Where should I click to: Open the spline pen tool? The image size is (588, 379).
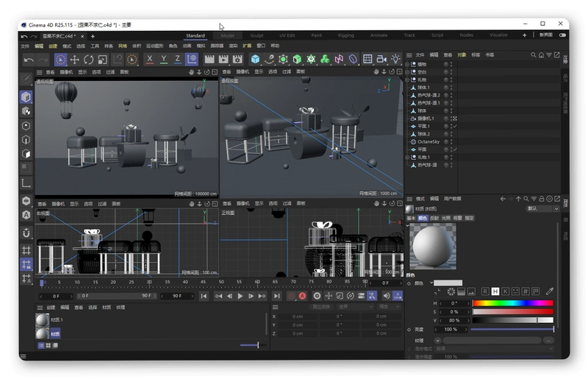(269, 59)
